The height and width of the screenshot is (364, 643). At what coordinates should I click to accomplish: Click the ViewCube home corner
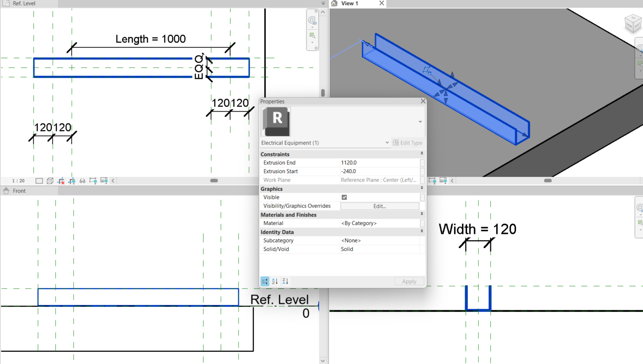coord(633,23)
